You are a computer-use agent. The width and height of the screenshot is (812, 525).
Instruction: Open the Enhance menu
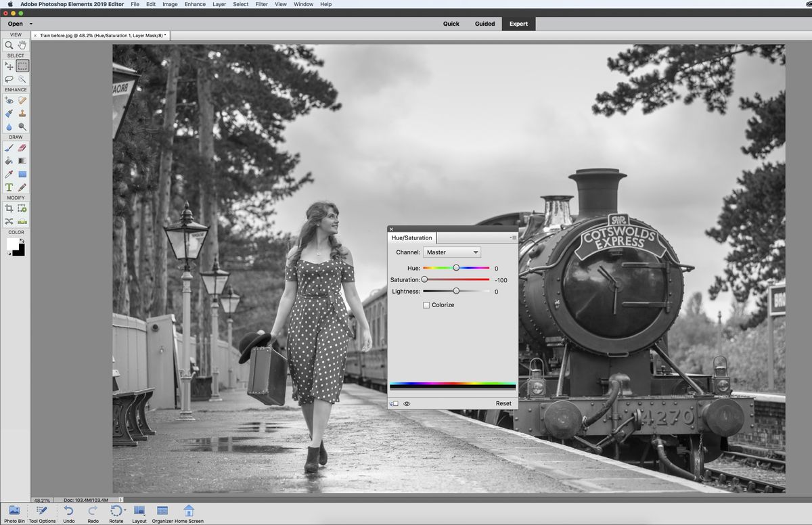(195, 4)
